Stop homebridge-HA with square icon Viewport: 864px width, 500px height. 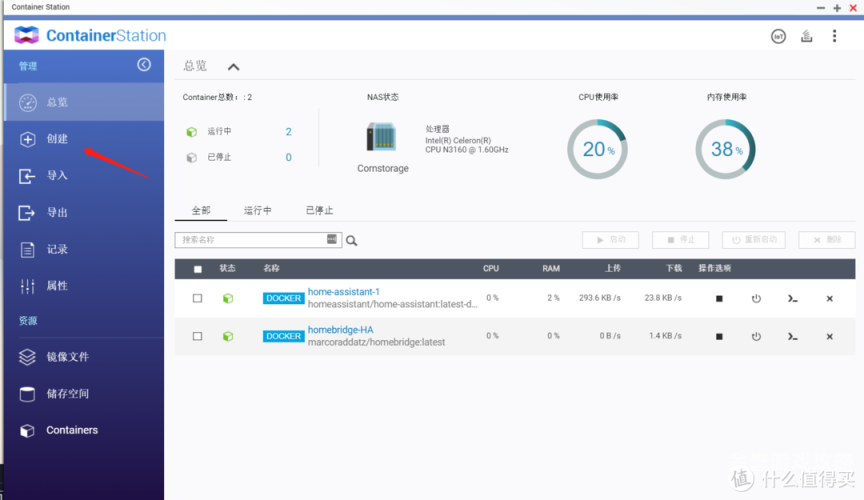(719, 336)
